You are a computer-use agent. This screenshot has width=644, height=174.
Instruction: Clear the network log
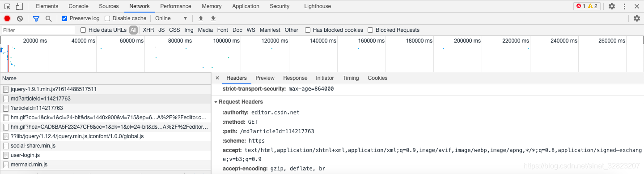tap(20, 18)
